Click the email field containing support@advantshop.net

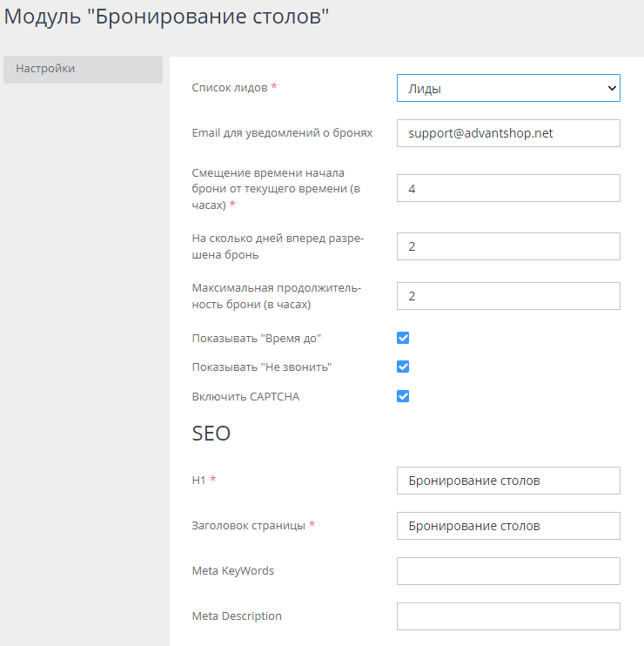(508, 133)
